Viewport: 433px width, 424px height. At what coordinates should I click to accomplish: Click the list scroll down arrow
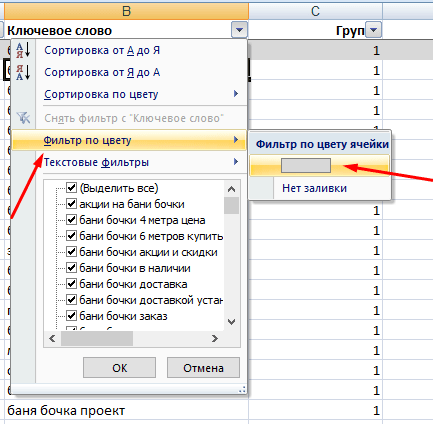tap(231, 322)
